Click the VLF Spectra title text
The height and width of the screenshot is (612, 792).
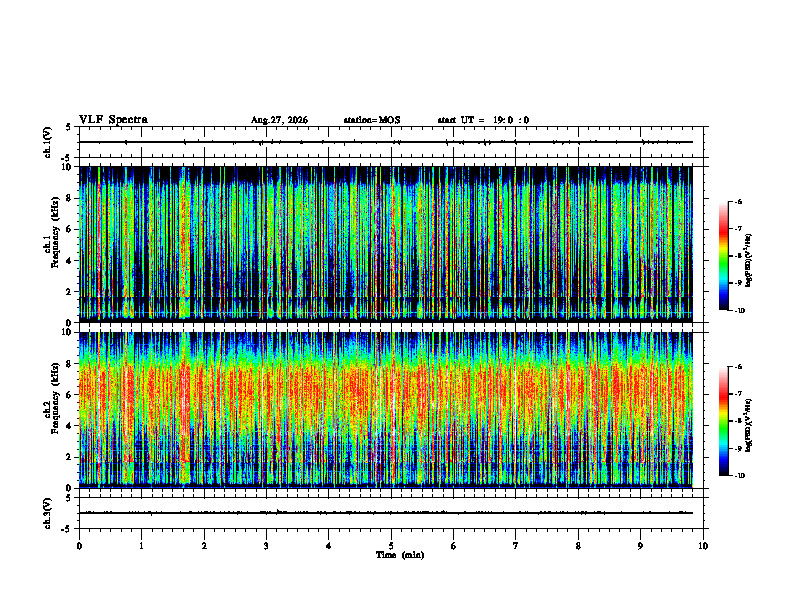[113, 120]
